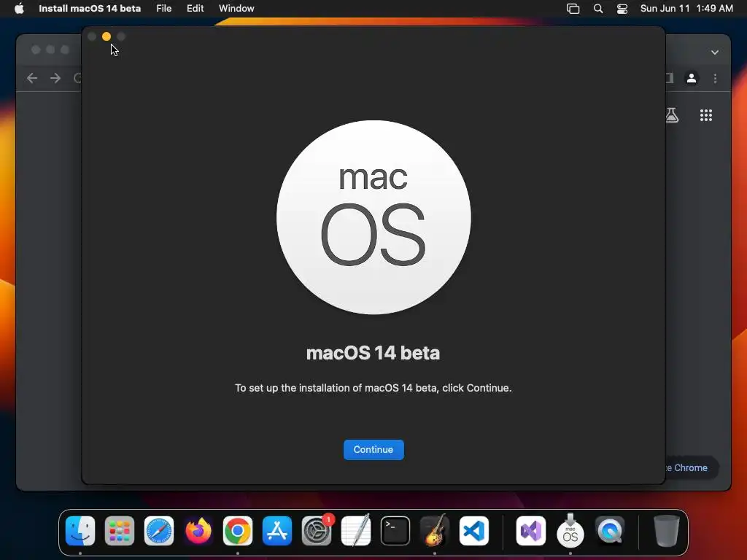Open the File menu
The image size is (747, 560).
pos(164,8)
